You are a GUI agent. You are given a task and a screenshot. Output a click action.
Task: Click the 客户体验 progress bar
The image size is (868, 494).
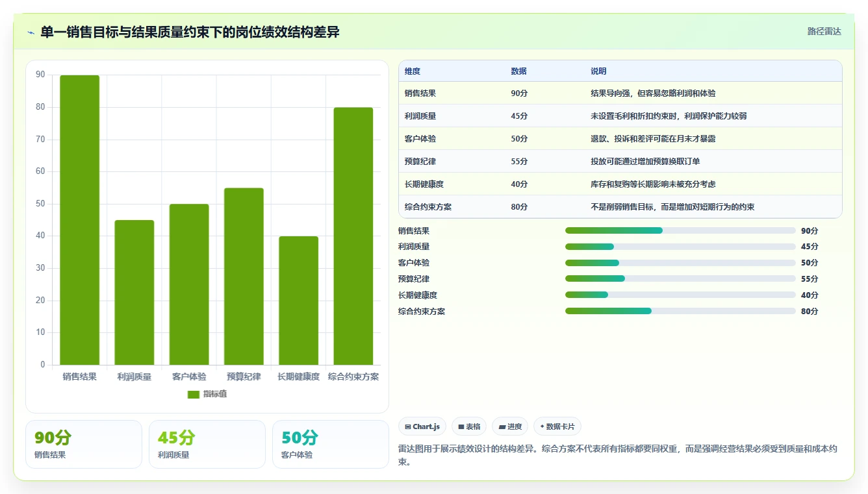pos(680,263)
